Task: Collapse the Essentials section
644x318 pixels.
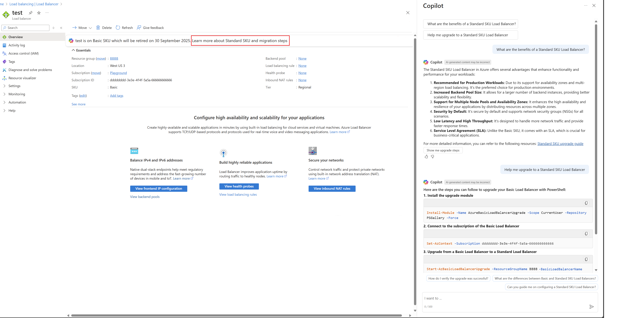Action: pos(73,50)
